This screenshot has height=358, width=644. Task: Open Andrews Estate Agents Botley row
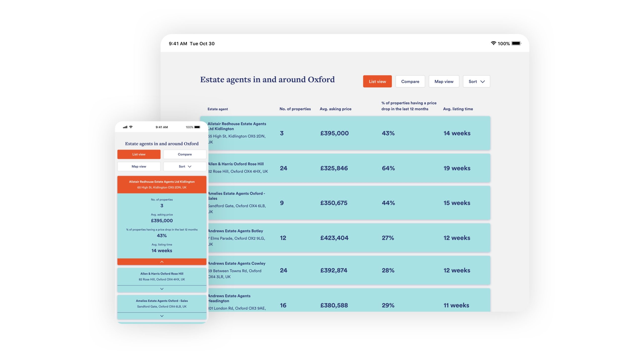point(349,238)
